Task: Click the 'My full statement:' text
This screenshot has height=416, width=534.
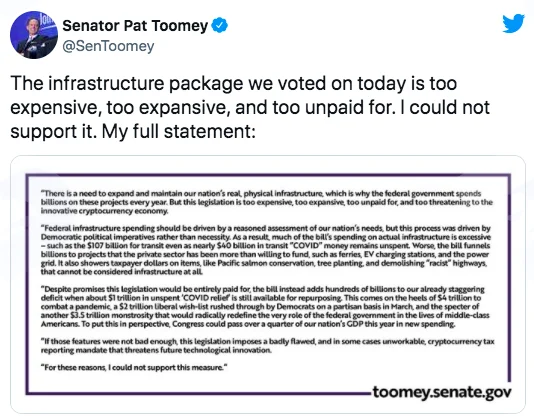Action: (x=178, y=131)
